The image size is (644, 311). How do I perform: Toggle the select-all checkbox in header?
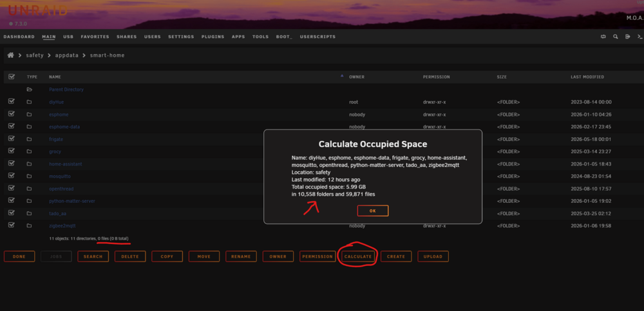coord(12,77)
